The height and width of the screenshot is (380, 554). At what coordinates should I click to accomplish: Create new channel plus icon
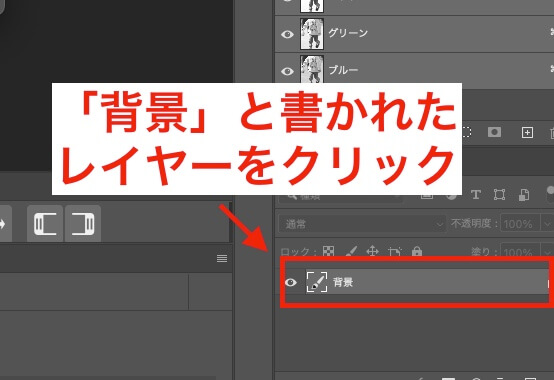pos(527,132)
